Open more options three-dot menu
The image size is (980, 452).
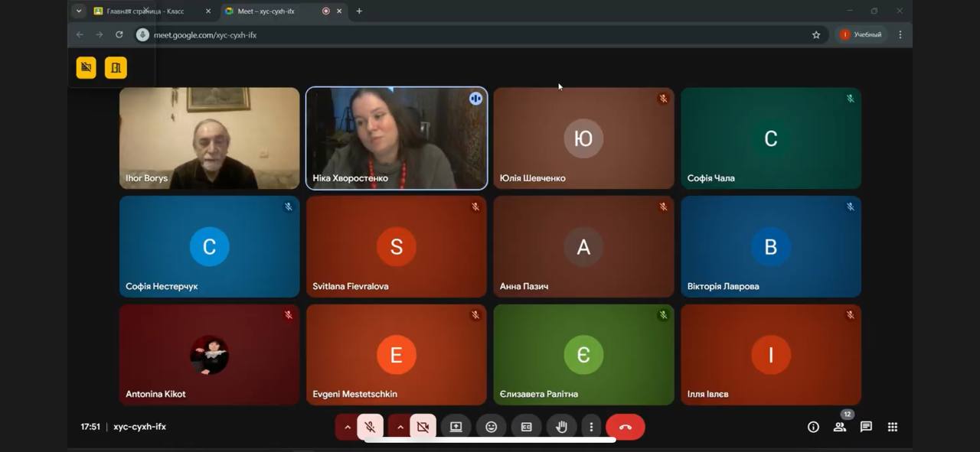click(x=591, y=427)
